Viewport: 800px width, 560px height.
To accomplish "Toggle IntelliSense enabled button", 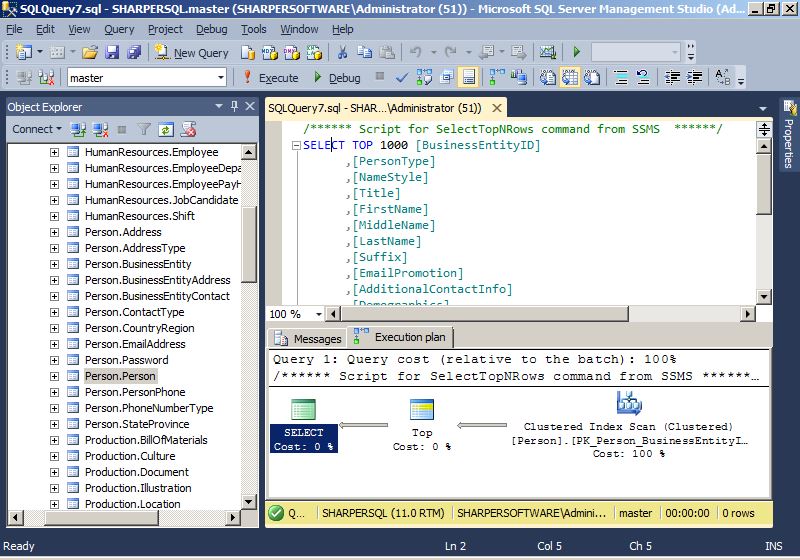I will click(468, 78).
